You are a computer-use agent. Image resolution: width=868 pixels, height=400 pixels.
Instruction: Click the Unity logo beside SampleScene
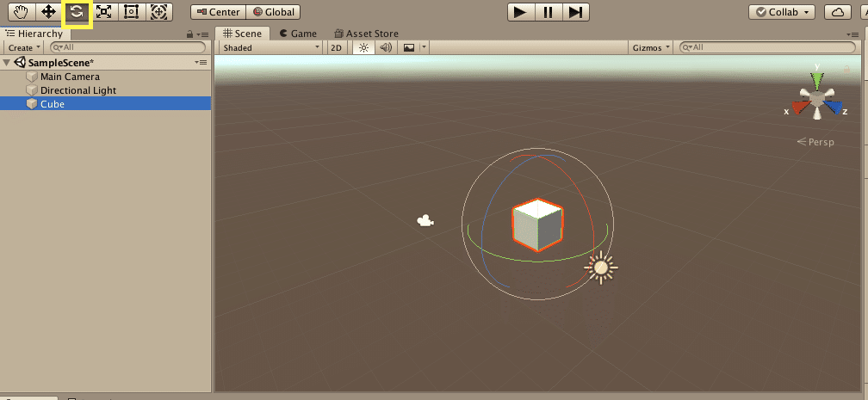[x=21, y=63]
